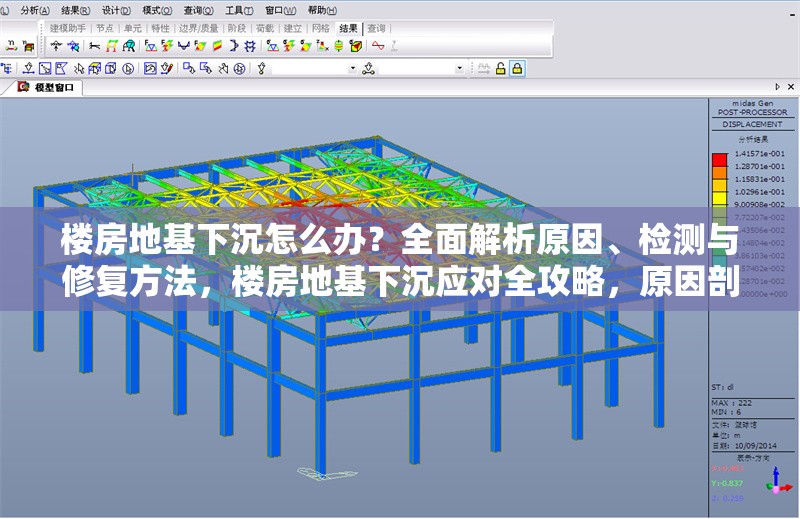Switch to the 边界/质量 toolbar tab
The height and width of the screenshot is (519, 800).
point(198,29)
